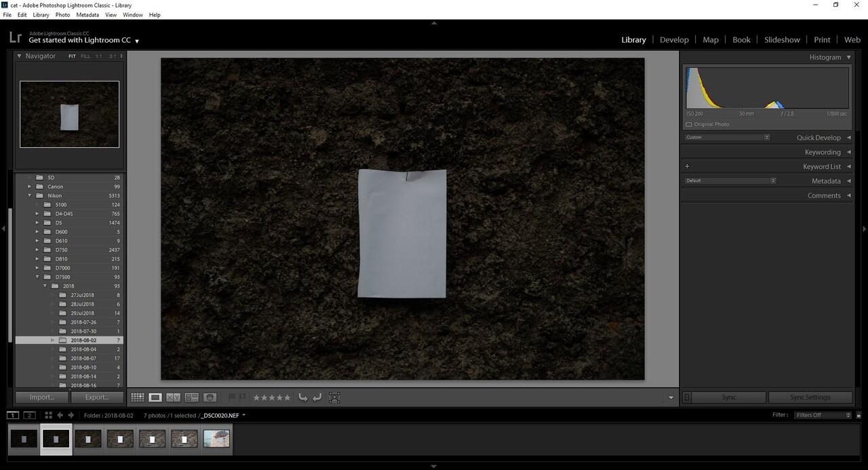
Task: Expand the Keywording panel
Action: coord(848,152)
